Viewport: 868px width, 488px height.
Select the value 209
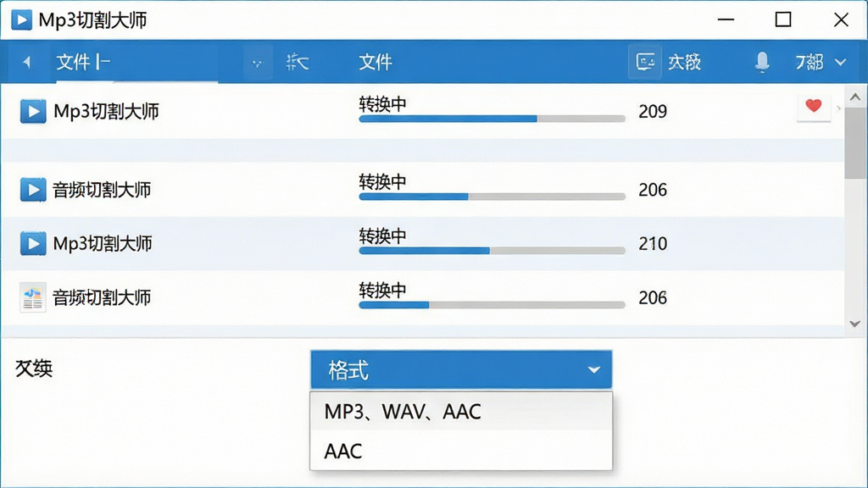click(653, 112)
